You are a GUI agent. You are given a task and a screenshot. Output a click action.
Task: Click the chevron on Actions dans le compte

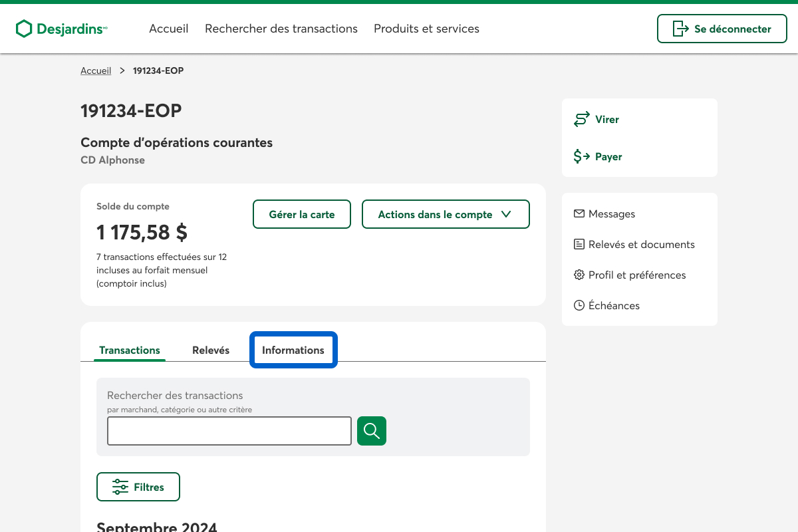[x=506, y=214]
